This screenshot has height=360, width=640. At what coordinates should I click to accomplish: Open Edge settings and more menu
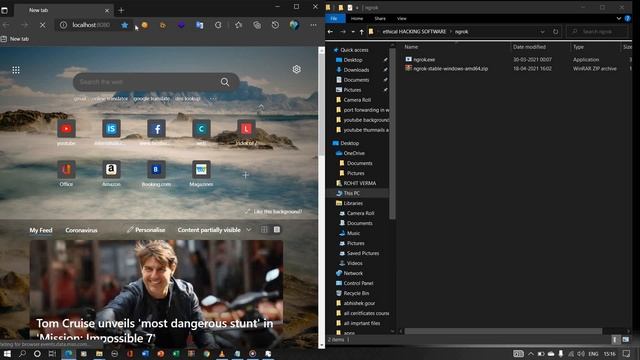pos(313,25)
